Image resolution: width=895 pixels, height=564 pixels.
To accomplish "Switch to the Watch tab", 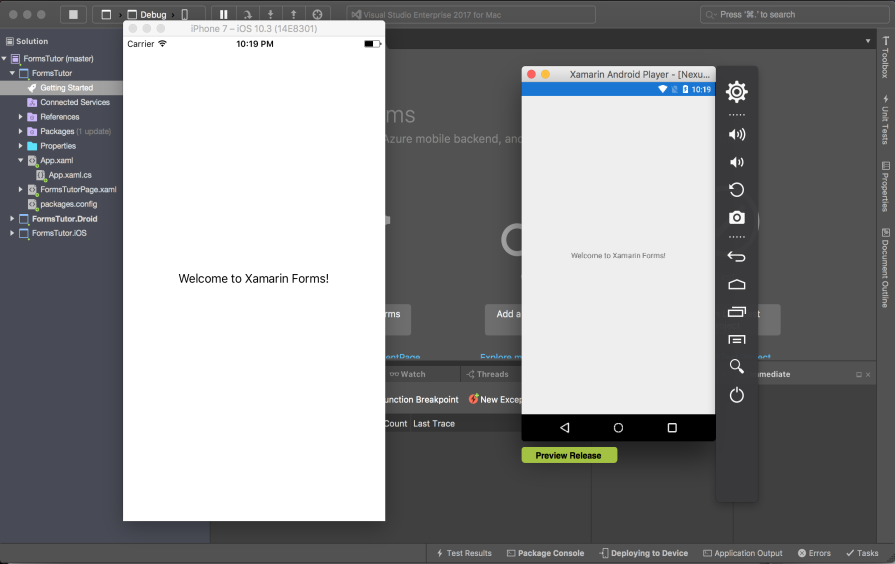I will pos(408,374).
